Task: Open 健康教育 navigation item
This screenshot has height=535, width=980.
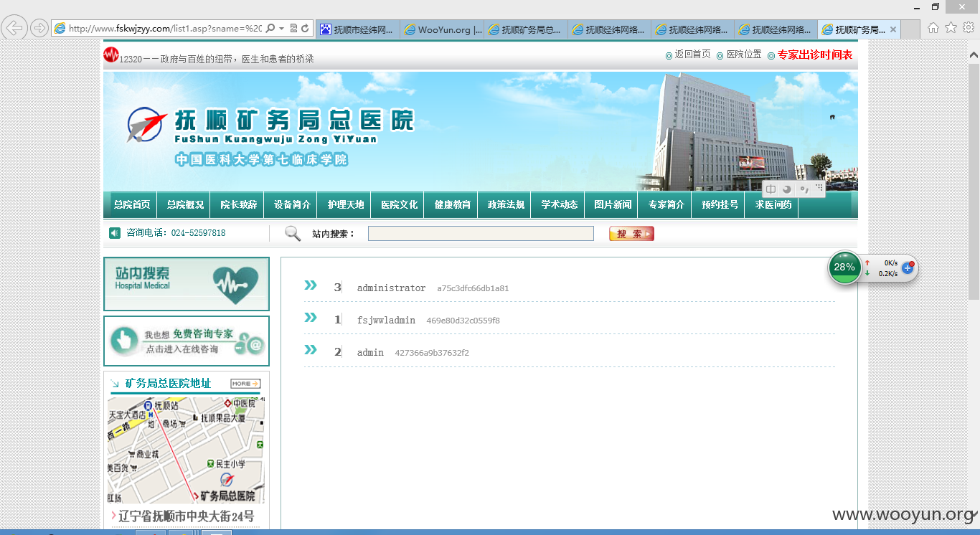Action: (452, 204)
